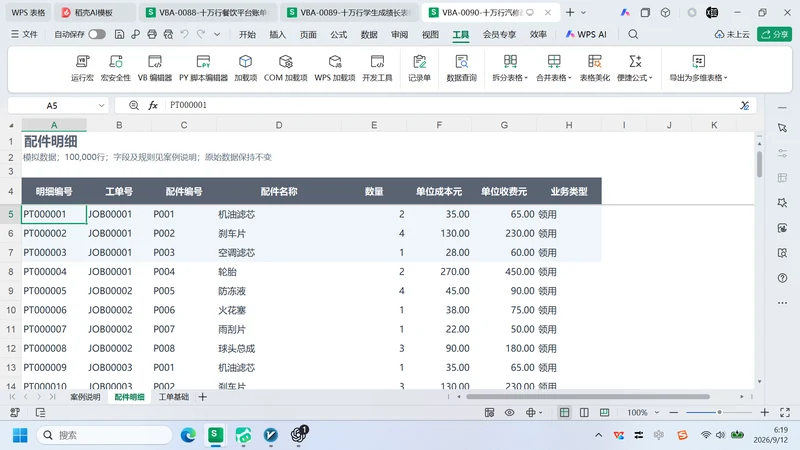The height and width of the screenshot is (450, 800).
Task: Zoom in with the plus button
Action: [764, 412]
